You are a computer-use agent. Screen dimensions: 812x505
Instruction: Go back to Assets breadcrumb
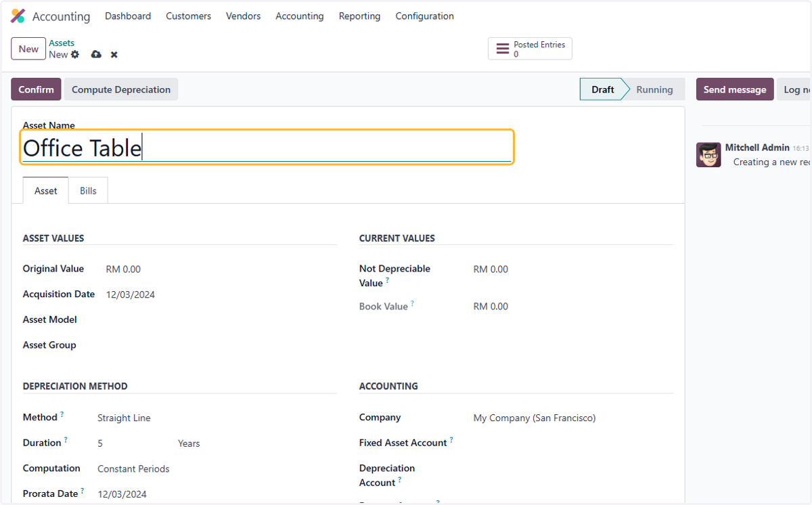click(62, 43)
